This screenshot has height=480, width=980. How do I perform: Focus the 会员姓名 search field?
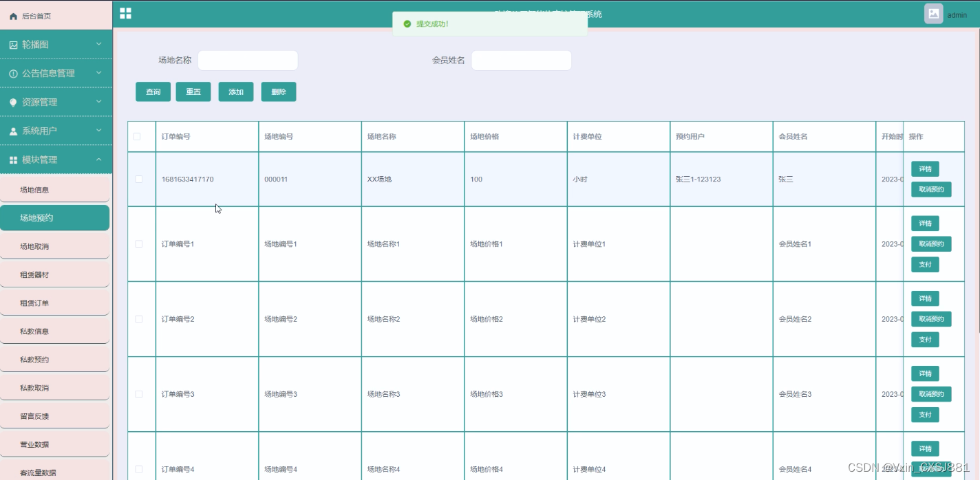pos(521,61)
